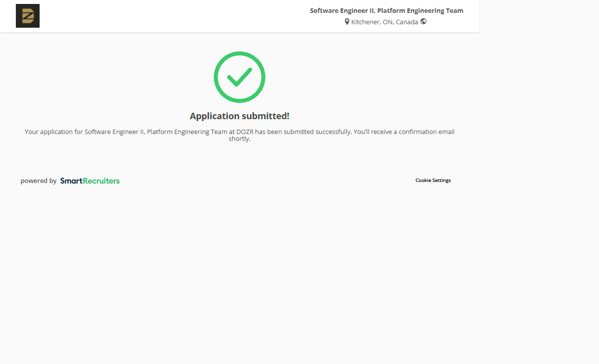Select the Kitchener, ON, Canada location text
The height and width of the screenshot is (364, 599).
point(385,22)
